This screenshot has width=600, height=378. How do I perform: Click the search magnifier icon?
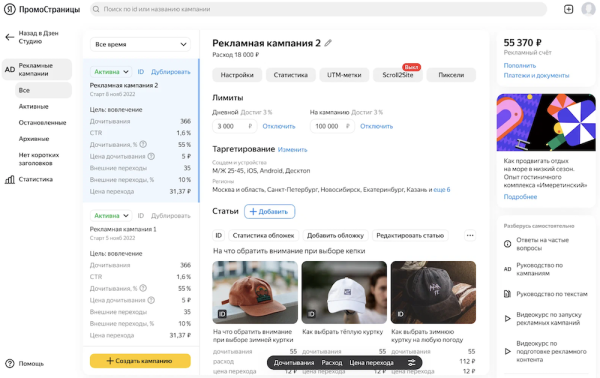96,9
